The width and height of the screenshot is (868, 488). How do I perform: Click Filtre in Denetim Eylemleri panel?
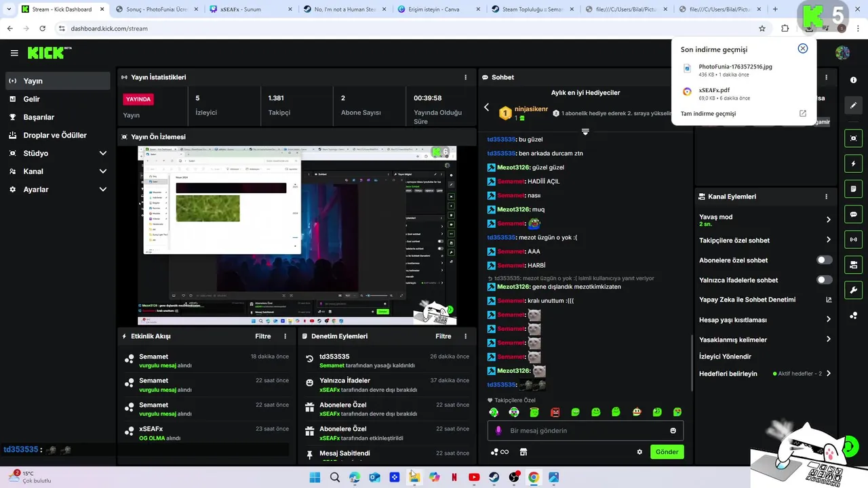coord(443,336)
